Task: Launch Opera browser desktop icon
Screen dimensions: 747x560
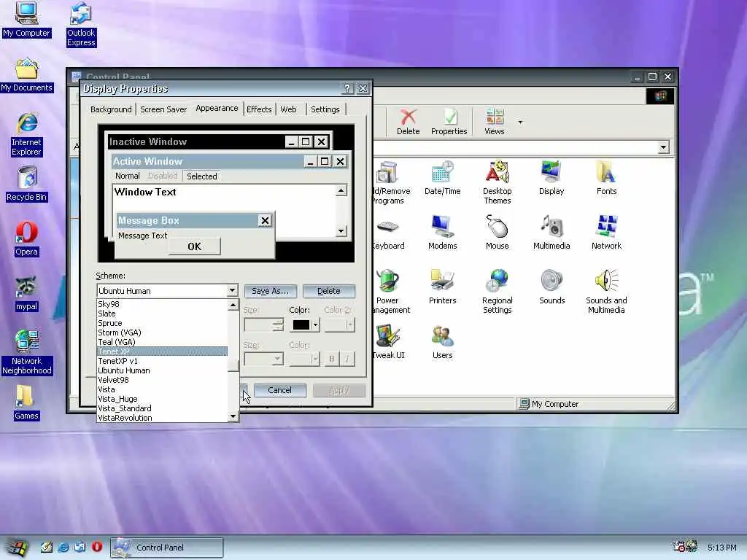Action: 26,239
